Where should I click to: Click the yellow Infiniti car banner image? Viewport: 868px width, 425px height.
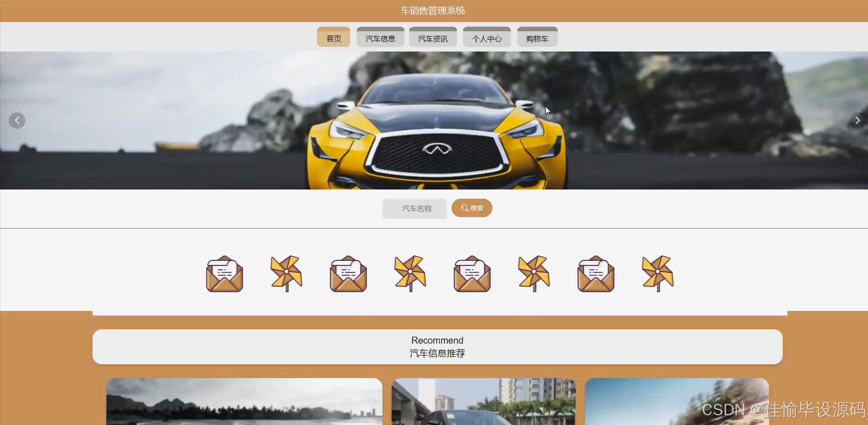tap(434, 121)
